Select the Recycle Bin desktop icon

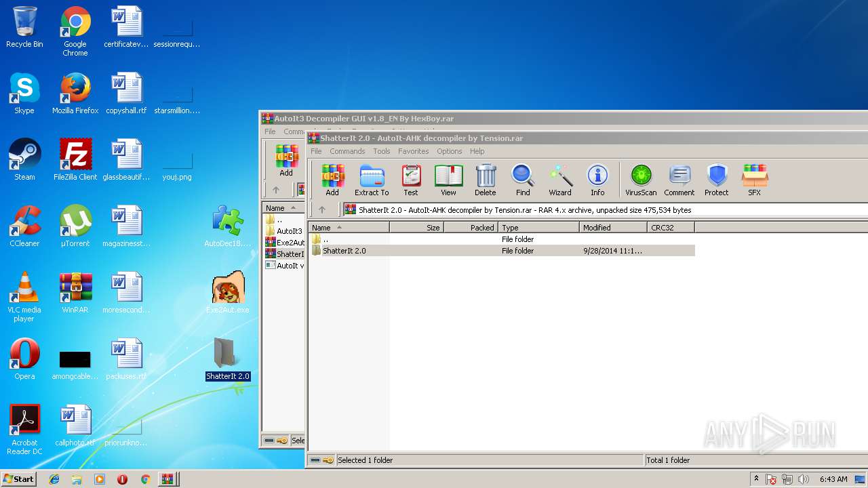pyautogui.click(x=24, y=28)
